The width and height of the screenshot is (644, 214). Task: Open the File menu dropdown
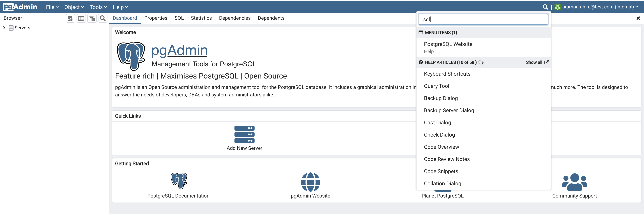tap(52, 7)
